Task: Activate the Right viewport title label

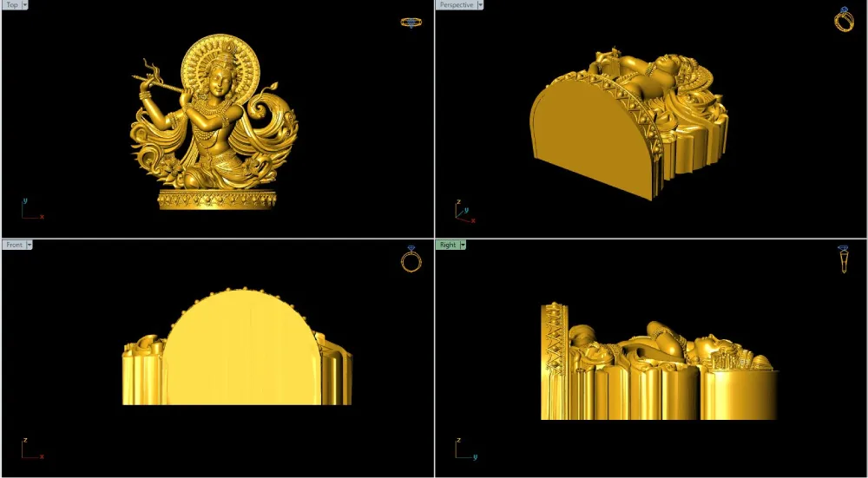Action: pos(448,245)
